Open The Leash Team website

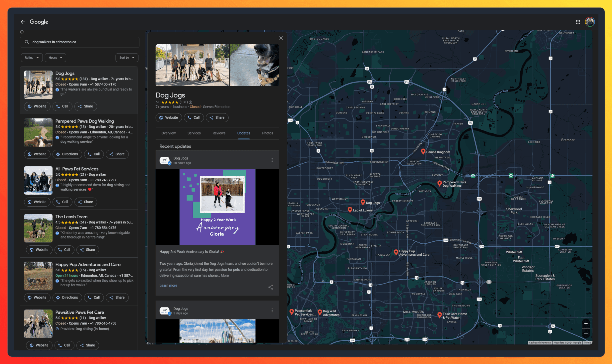point(39,250)
